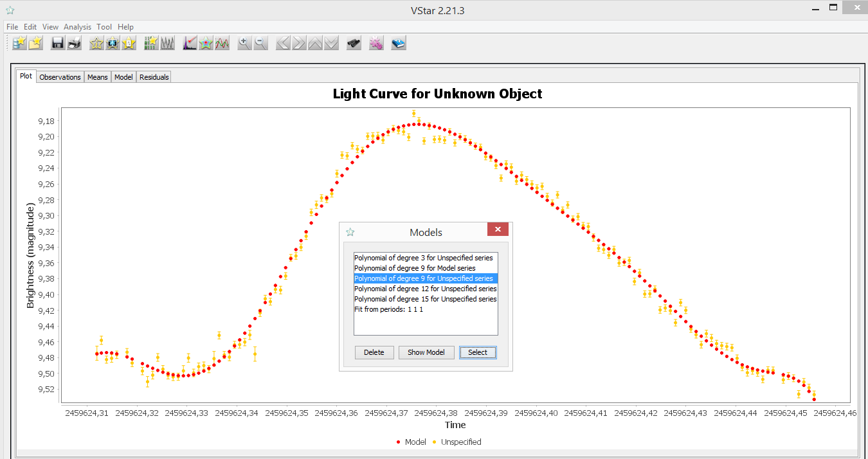This screenshot has height=459, width=868.
Task: Click New Star from File folder icon
Action: tap(36, 43)
